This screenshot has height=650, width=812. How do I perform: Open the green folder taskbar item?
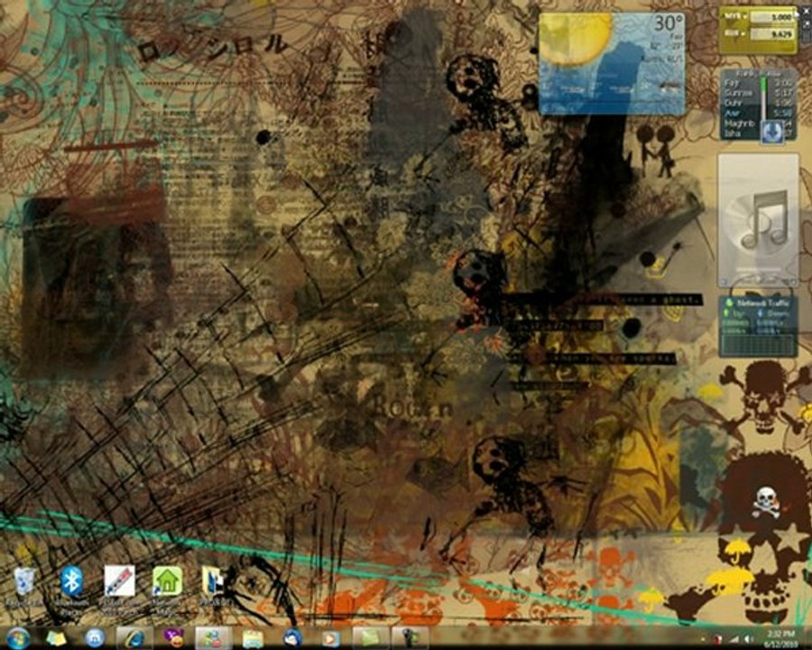point(370,638)
